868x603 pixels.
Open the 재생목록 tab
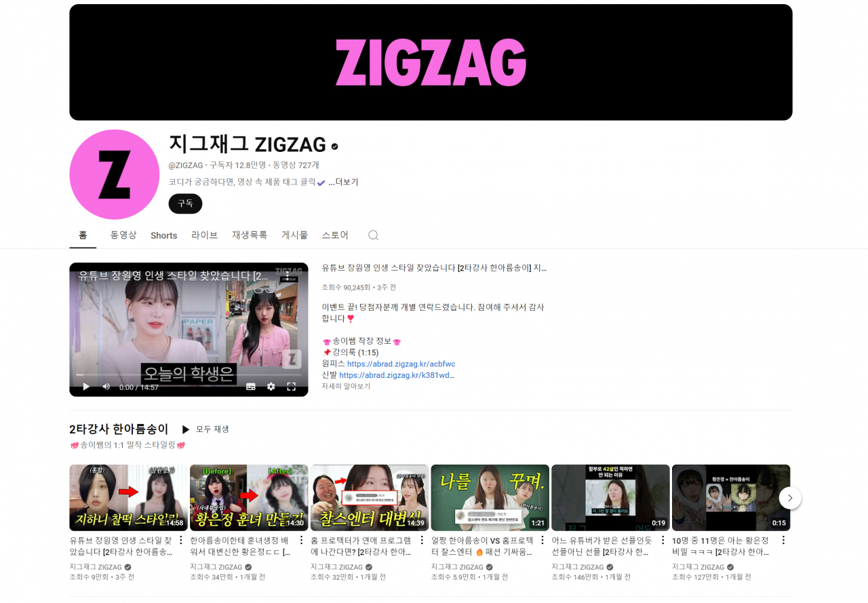[x=250, y=235]
